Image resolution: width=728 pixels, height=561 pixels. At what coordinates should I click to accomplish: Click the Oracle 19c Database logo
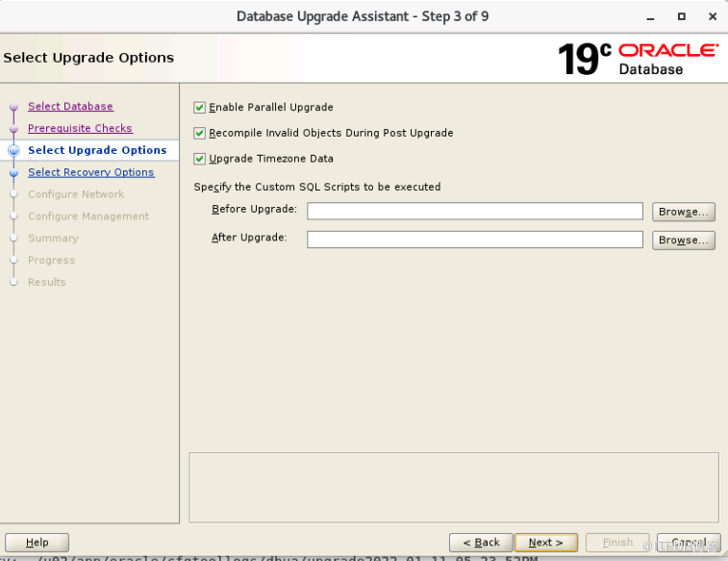point(638,59)
